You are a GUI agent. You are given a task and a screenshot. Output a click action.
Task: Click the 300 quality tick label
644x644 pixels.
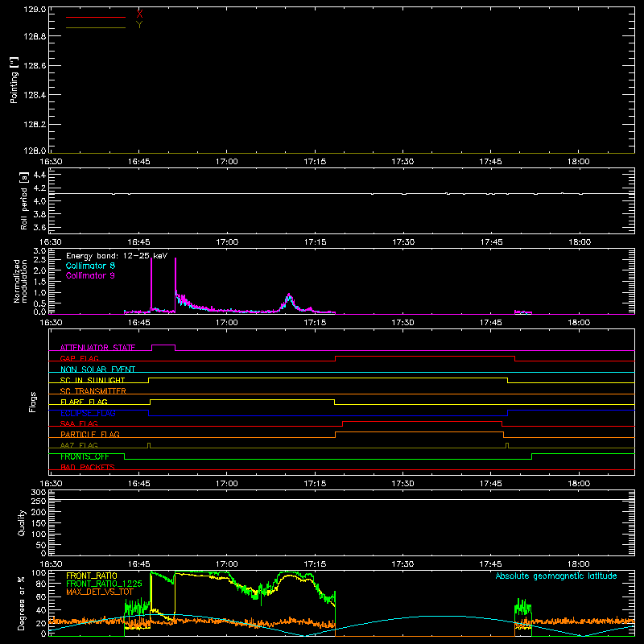click(x=39, y=493)
